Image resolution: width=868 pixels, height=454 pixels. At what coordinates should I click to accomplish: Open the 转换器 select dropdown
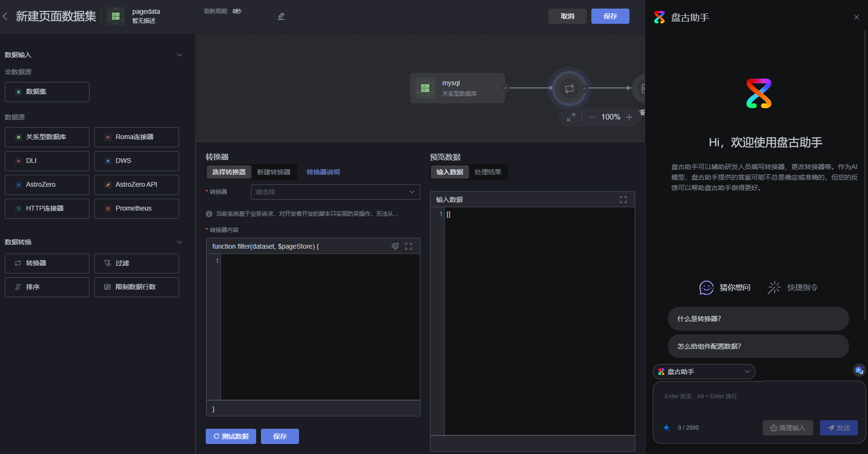(x=336, y=192)
